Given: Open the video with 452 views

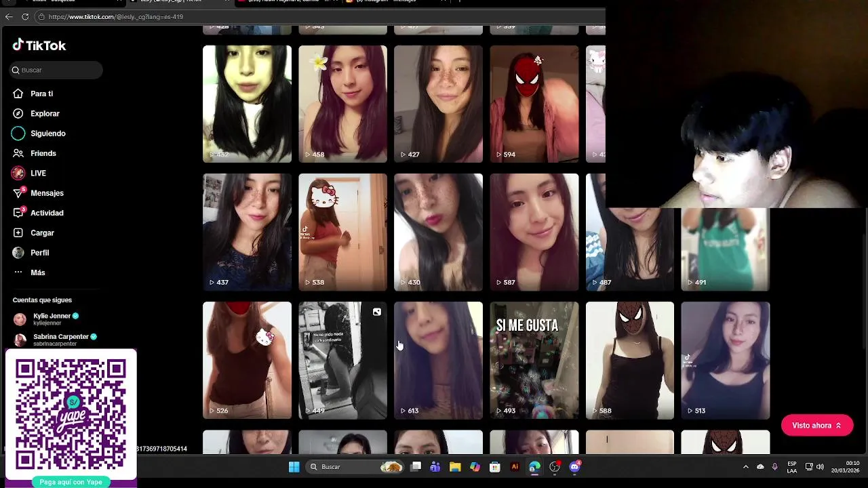Looking at the screenshot, I should pos(247,104).
